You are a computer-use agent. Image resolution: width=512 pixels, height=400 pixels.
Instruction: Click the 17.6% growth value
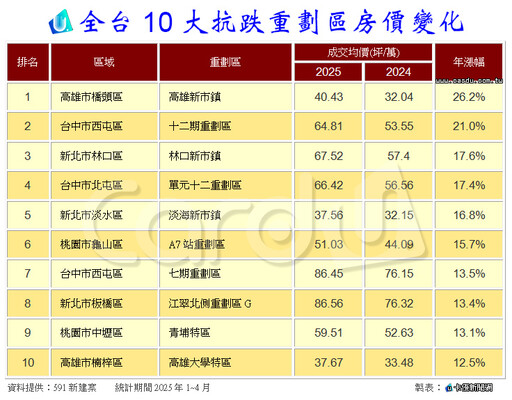coord(469,156)
